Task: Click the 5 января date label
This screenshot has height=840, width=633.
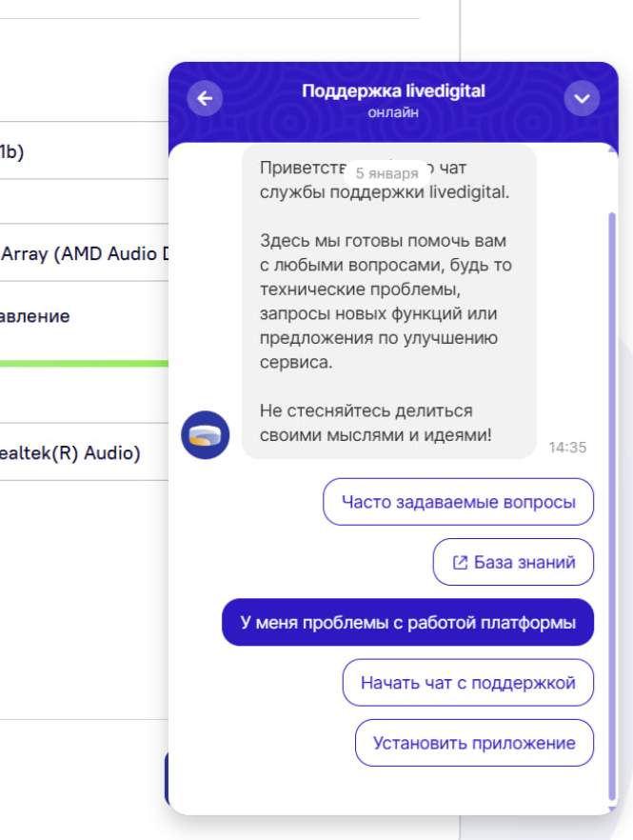Action: point(387,173)
